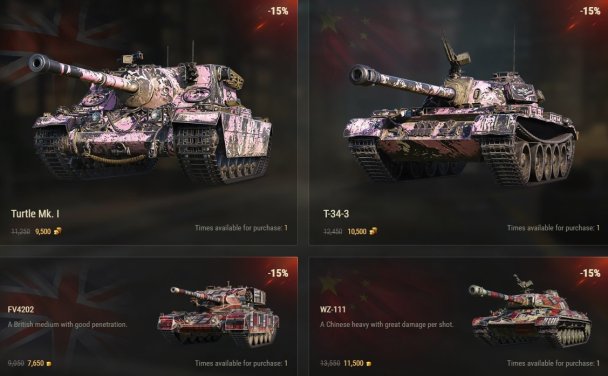This screenshot has height=376, width=608.
Task: Click the 9,500 gold discounted price
Action: pos(43,231)
